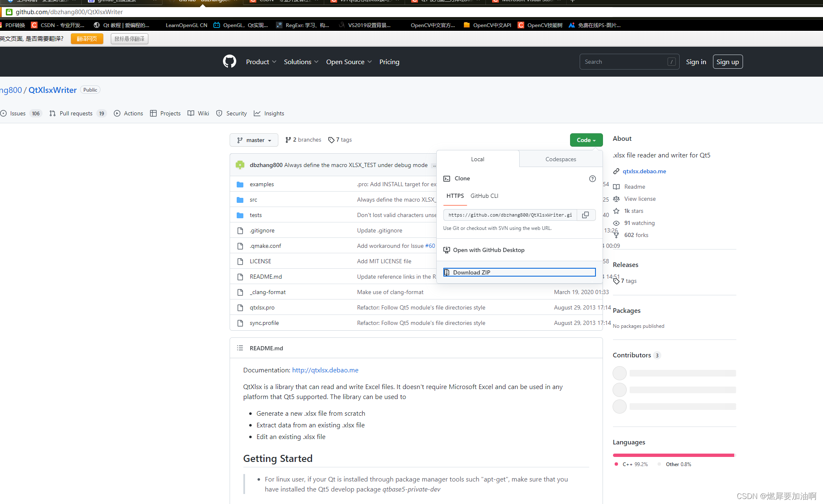The width and height of the screenshot is (823, 504).
Task: Copy the HTTPS clone URL with copy icon
Action: pos(585,215)
